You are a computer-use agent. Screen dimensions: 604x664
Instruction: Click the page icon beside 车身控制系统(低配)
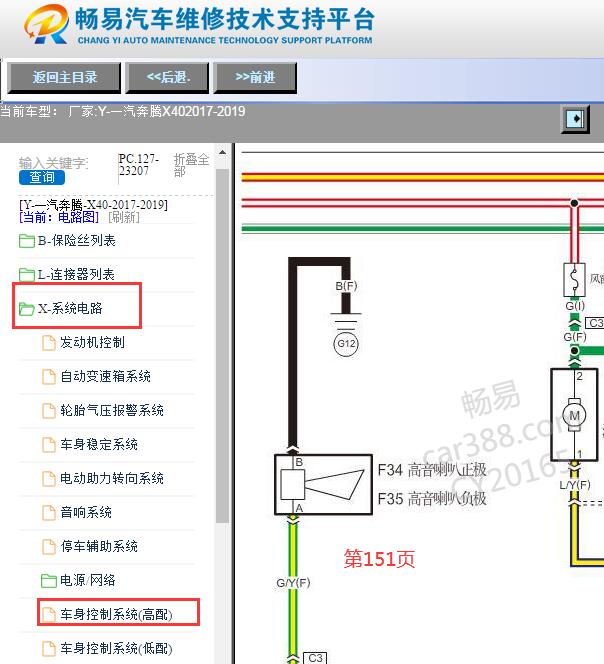[49, 648]
